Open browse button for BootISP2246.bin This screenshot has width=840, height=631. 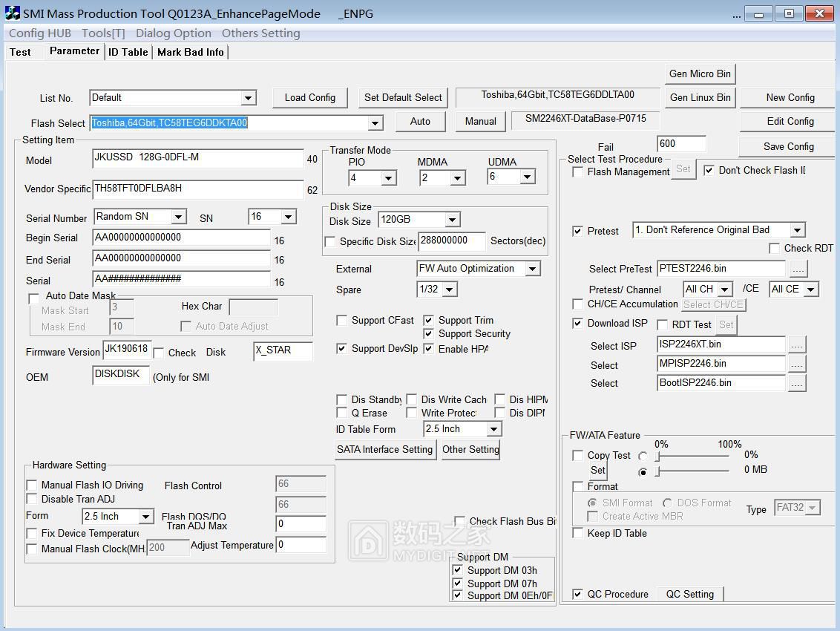[797, 383]
